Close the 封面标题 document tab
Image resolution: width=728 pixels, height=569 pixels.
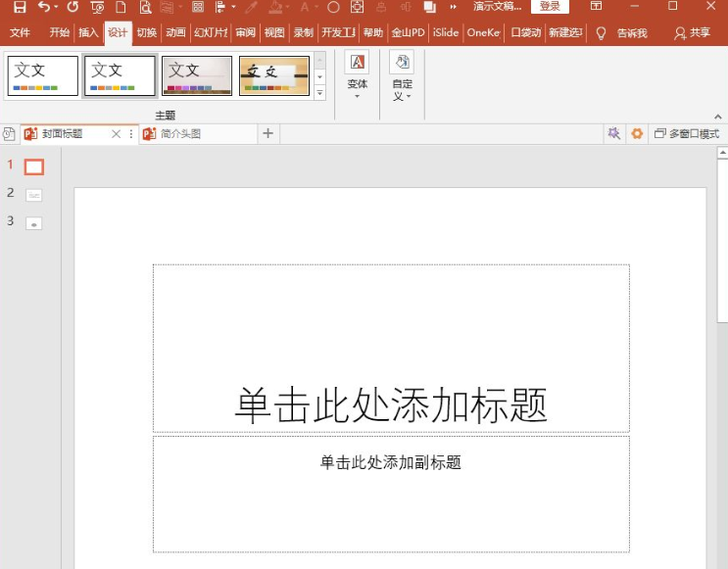(116, 134)
